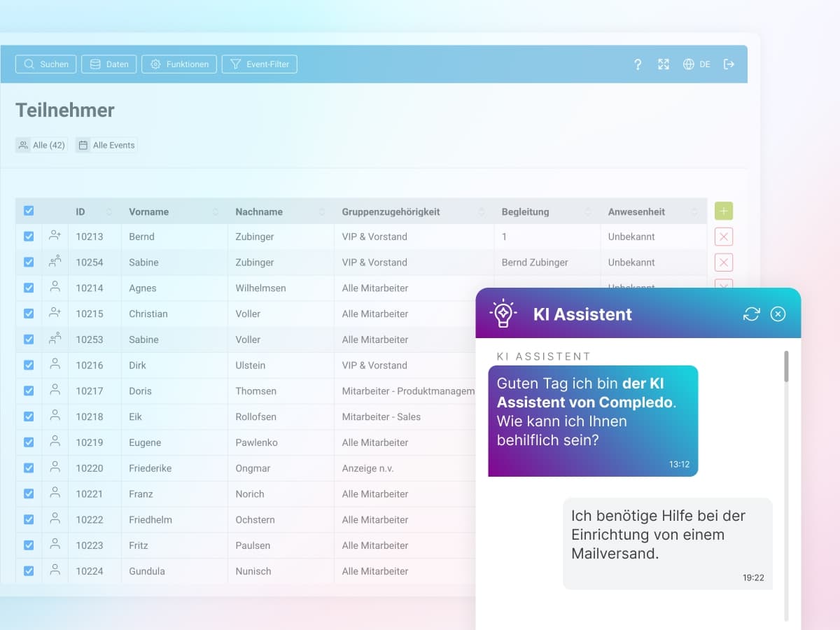Click the Anzeige n.v. group cell
This screenshot has width=840, height=630.
click(x=368, y=468)
